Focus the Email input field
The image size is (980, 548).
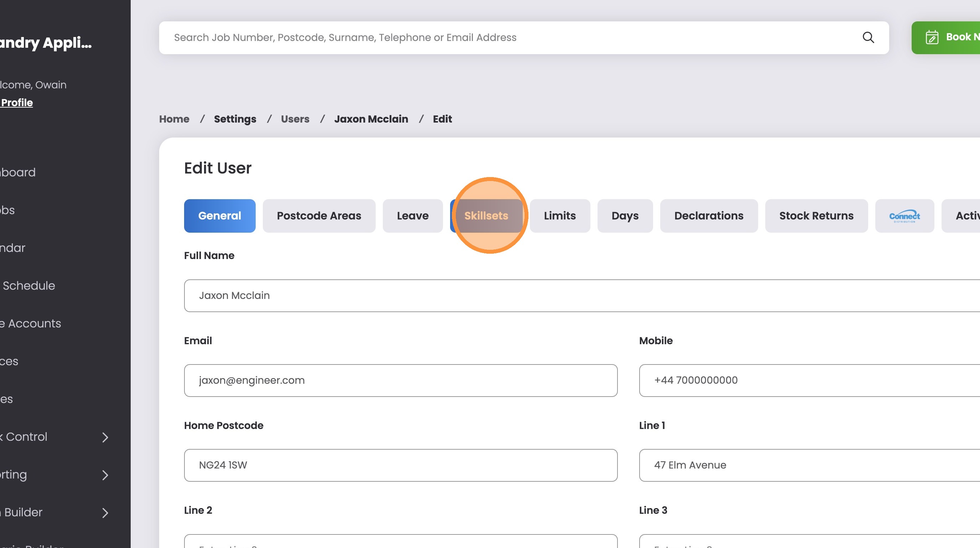pos(400,381)
